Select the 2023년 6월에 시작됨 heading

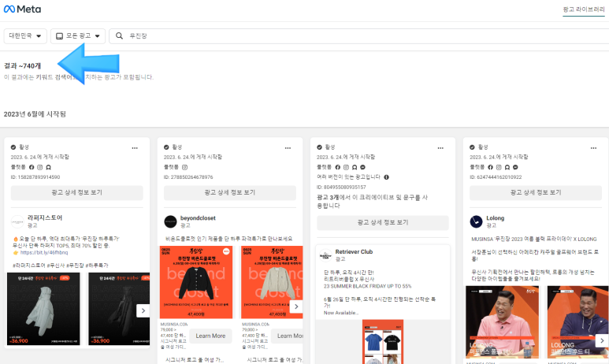[x=35, y=114]
